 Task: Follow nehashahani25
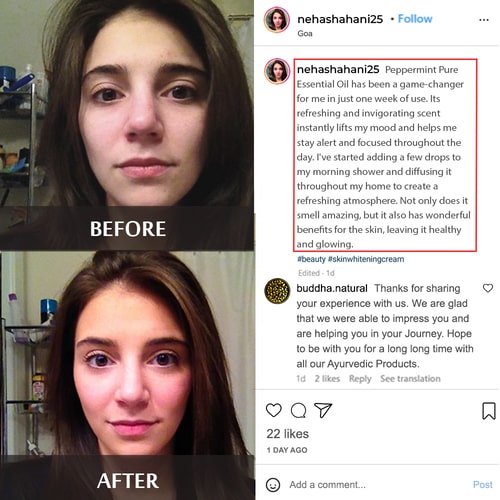(415, 19)
